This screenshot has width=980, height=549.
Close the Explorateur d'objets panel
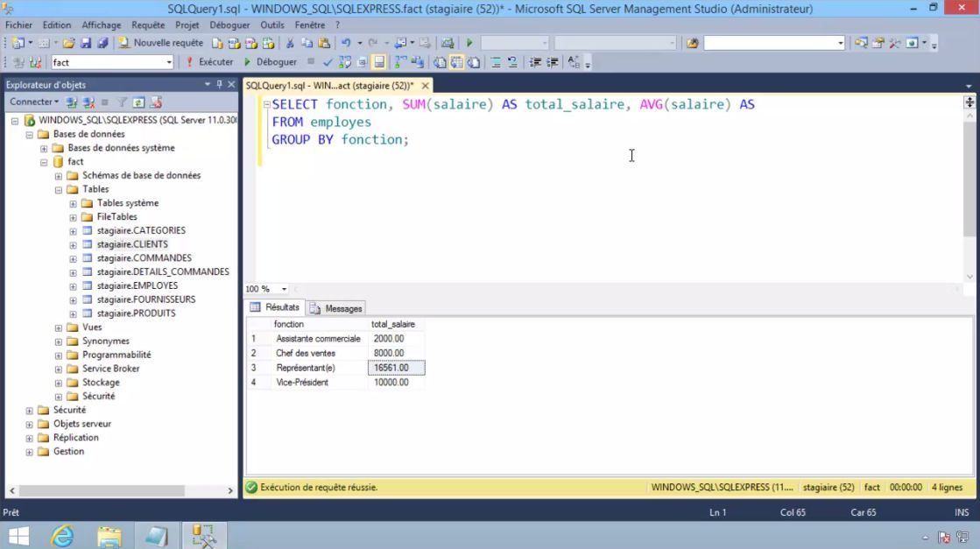point(231,84)
